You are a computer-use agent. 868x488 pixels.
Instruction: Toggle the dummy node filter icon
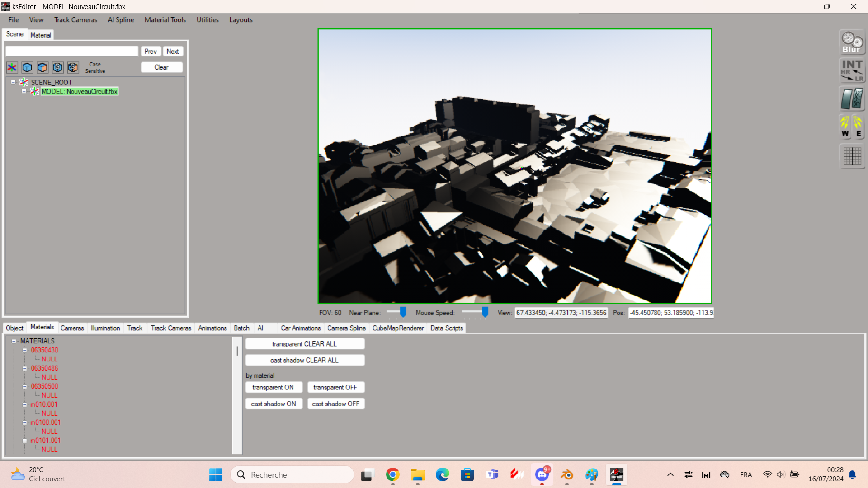pyautogui.click(x=12, y=68)
